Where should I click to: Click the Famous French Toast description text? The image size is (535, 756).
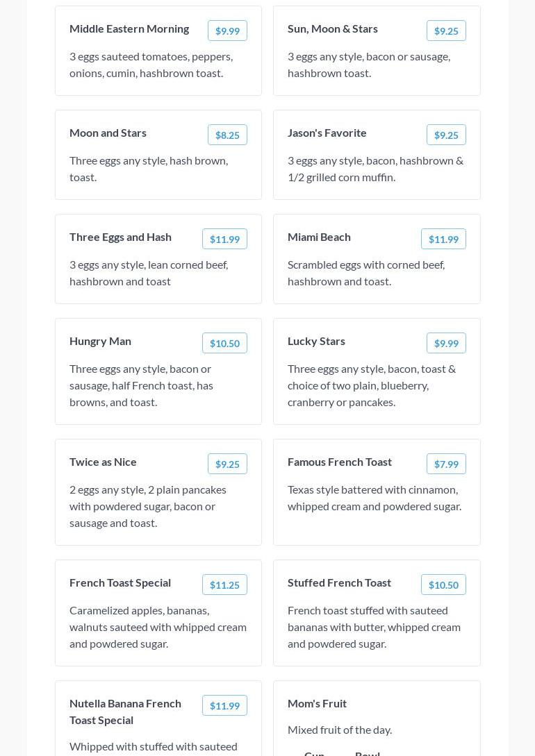pos(374,498)
